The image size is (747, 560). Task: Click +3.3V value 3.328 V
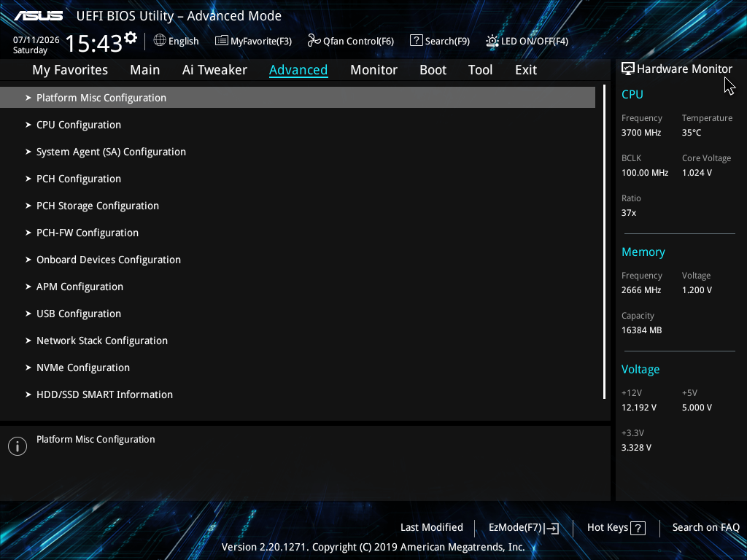point(636,448)
